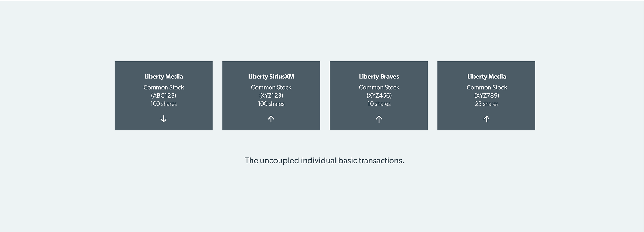The image size is (644, 232).
Task: Click the down arrow on ABC123 card
Action: coord(164,119)
